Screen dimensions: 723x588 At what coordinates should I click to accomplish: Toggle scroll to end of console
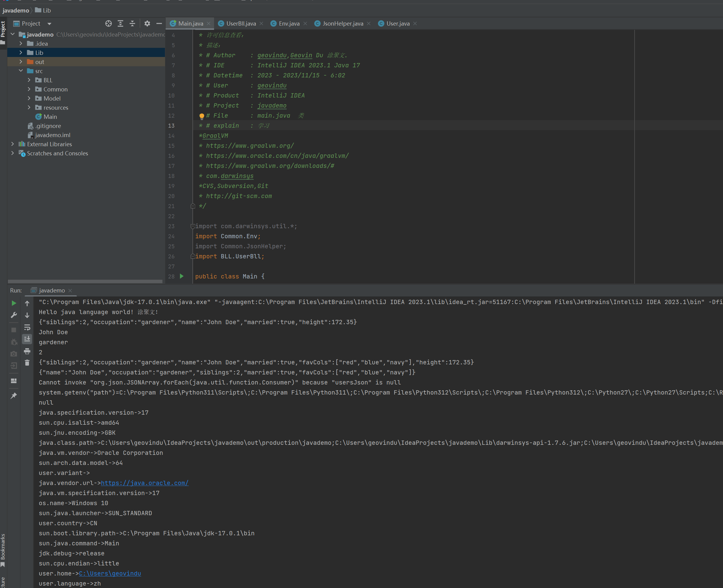27,339
